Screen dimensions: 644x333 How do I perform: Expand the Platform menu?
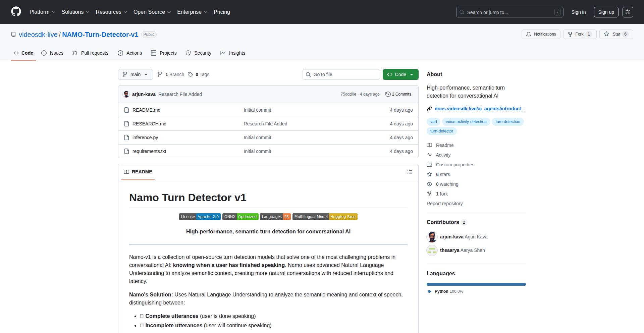tap(42, 12)
